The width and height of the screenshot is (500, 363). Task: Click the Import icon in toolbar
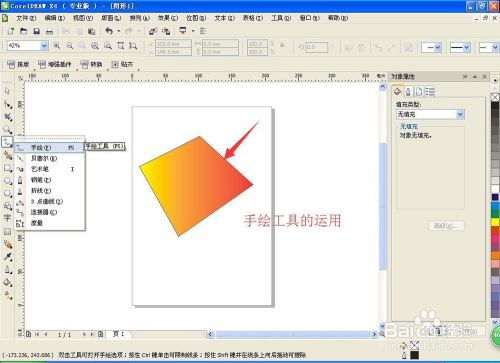pos(153,31)
